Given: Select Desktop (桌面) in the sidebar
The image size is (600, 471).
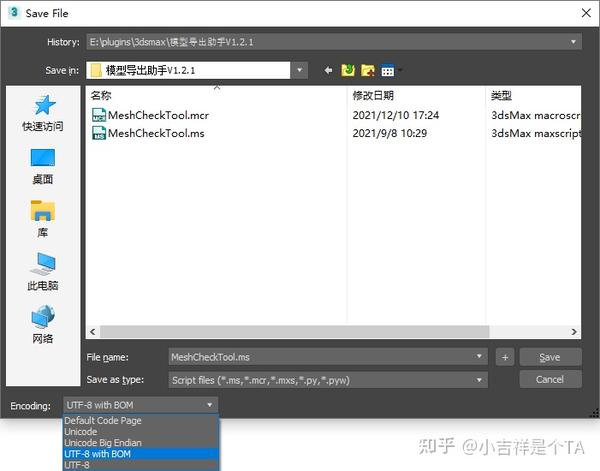Looking at the screenshot, I should 43,166.
